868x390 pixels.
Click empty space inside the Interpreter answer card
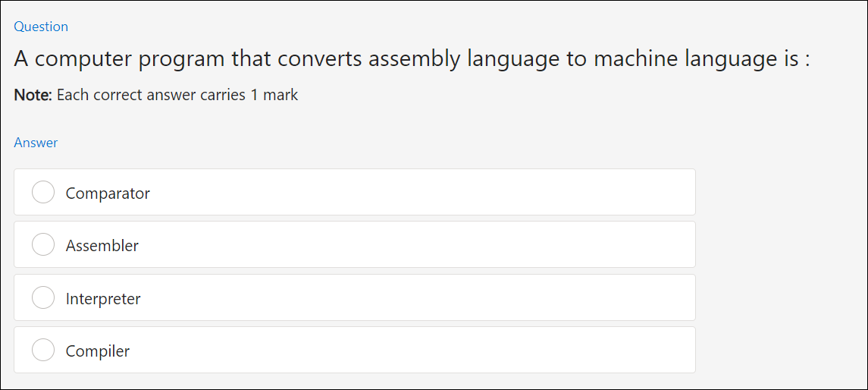coord(421,297)
